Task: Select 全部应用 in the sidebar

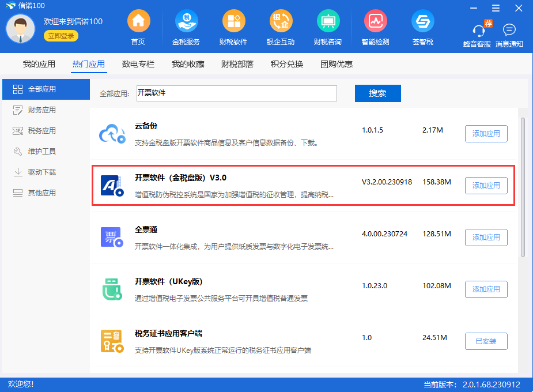Action: click(x=46, y=89)
